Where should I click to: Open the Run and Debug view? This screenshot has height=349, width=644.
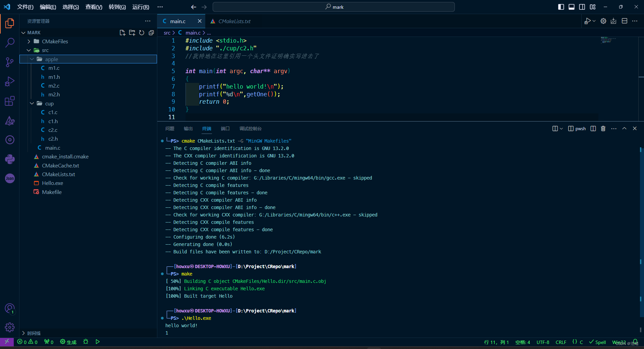click(10, 82)
